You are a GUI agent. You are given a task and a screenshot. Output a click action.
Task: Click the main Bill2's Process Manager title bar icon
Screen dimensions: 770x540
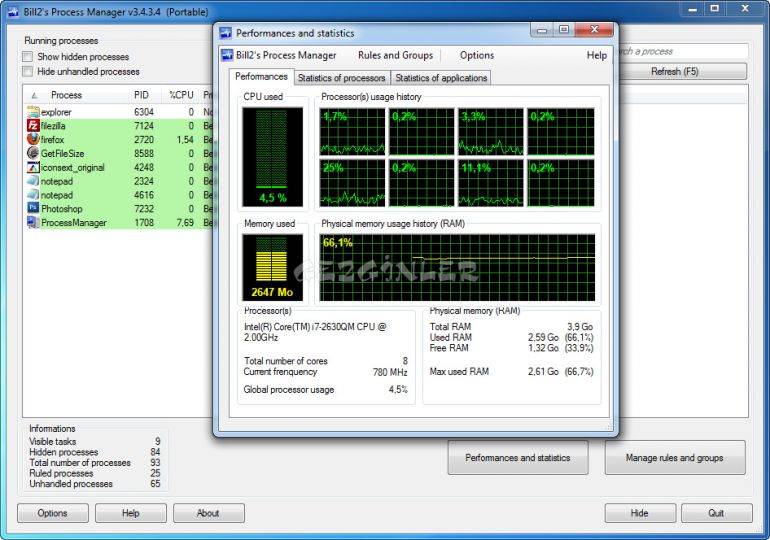13,12
